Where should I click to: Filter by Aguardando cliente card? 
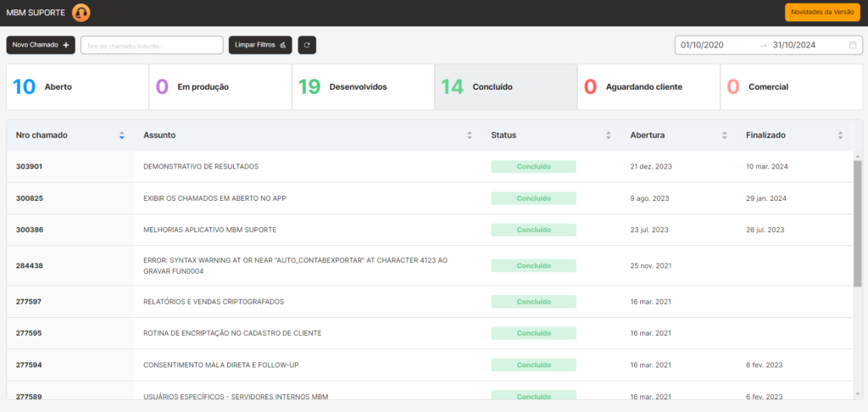click(648, 87)
